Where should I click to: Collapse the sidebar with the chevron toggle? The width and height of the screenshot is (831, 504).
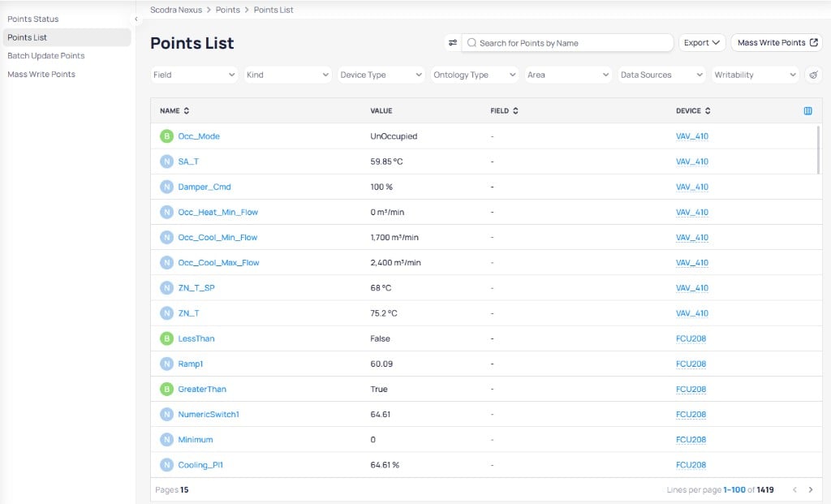pos(136,19)
